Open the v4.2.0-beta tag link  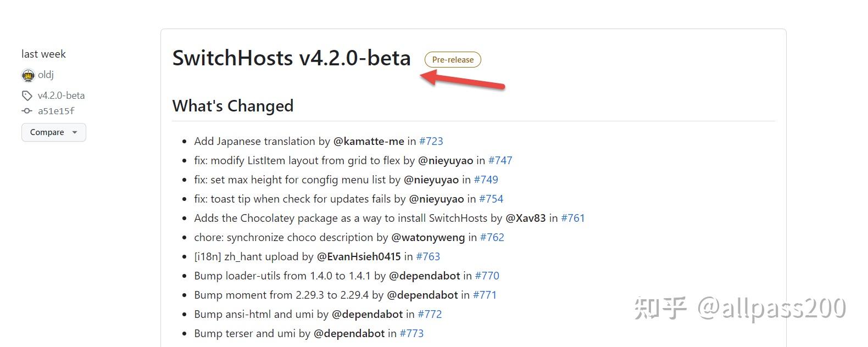61,96
